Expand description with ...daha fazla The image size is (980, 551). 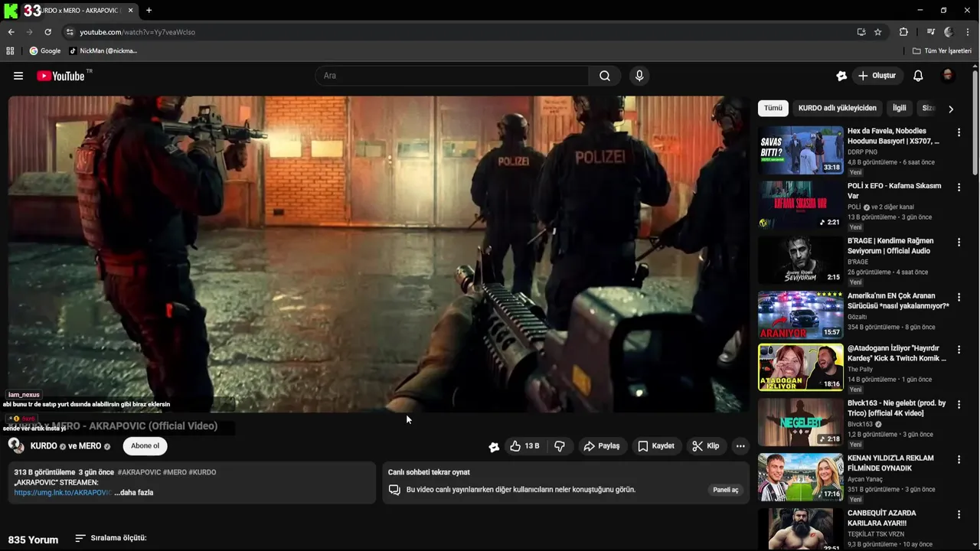tap(134, 493)
